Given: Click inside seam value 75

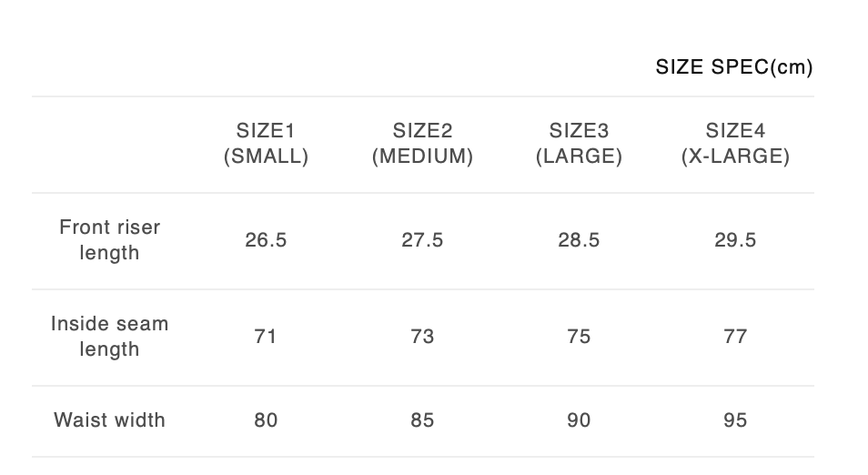Looking at the screenshot, I should coord(579,337).
